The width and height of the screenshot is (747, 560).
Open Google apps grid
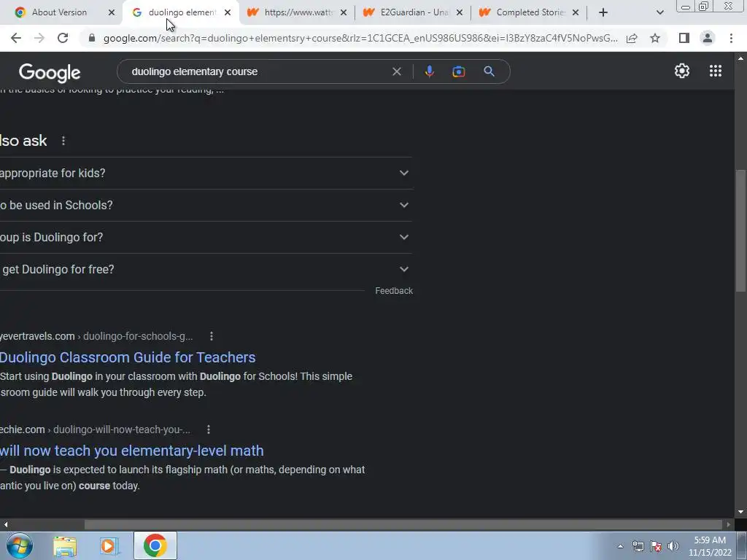point(716,71)
